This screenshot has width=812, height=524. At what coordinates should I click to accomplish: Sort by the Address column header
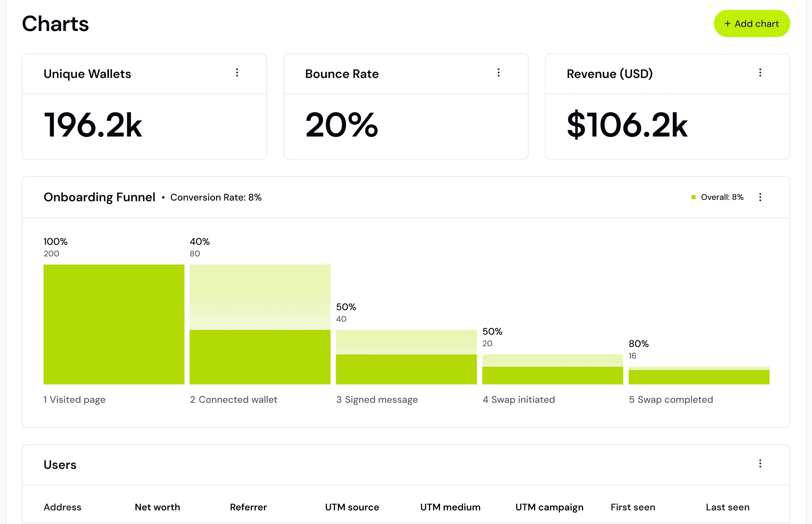coord(63,507)
